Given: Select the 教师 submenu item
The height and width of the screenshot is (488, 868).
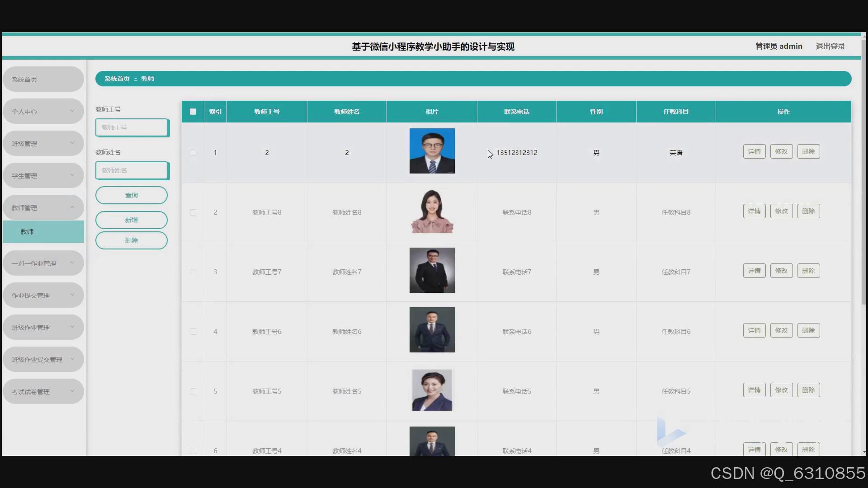Looking at the screenshot, I should pos(43,232).
